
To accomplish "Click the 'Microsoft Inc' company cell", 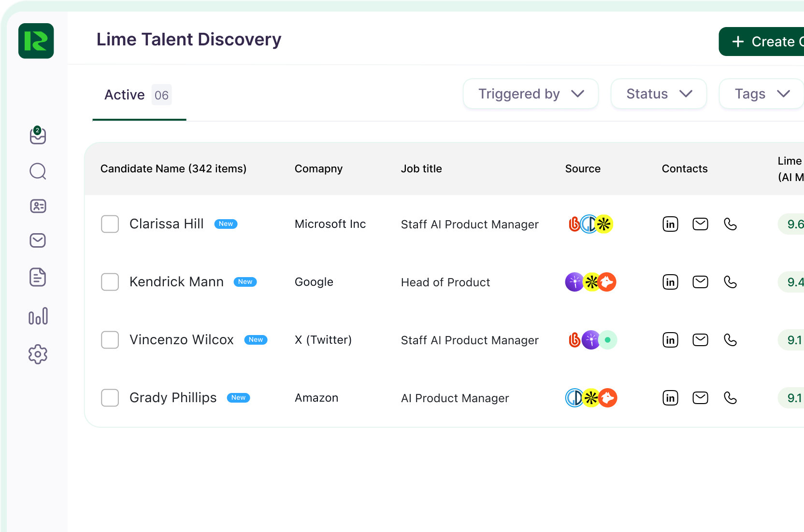I will coord(330,224).
